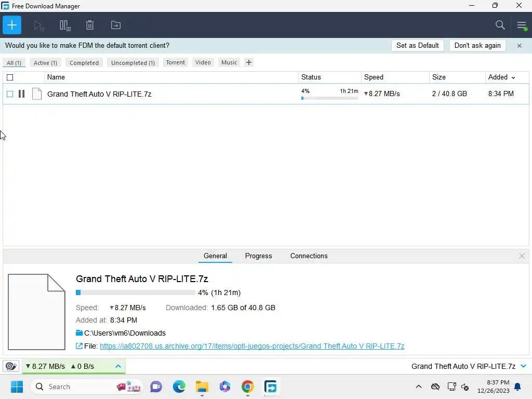532x399 pixels.
Task: Select the Video filter tab
Action: [203, 62]
